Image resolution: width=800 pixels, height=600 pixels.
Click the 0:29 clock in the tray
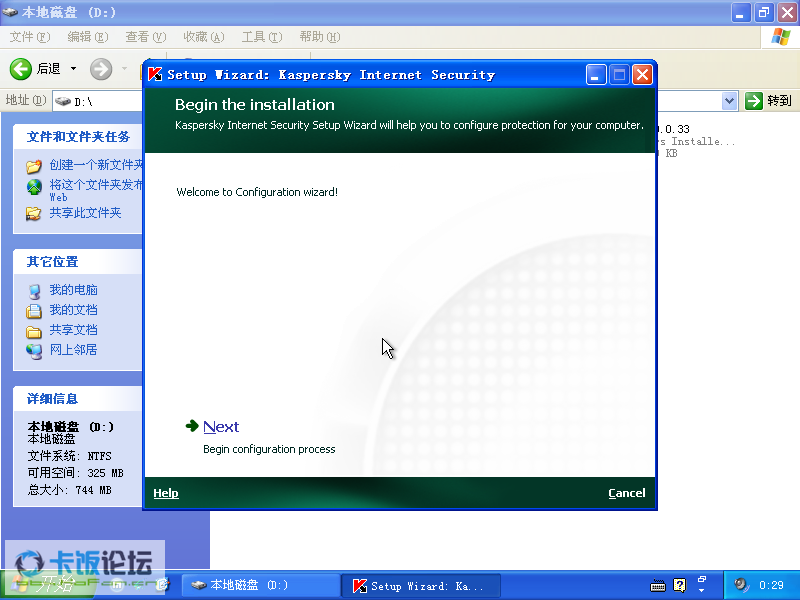point(771,585)
